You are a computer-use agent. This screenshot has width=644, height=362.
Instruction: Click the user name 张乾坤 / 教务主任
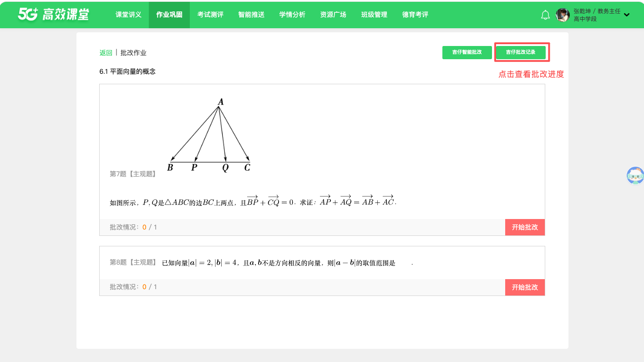[597, 11]
